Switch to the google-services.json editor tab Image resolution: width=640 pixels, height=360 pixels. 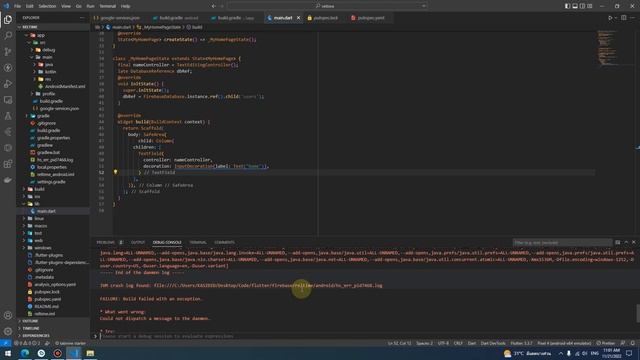click(119, 18)
